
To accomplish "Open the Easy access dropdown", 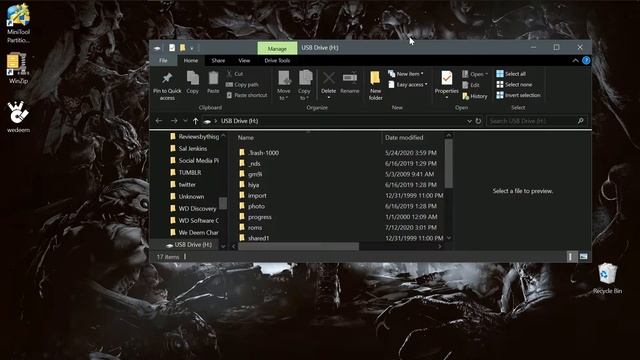I will [x=407, y=84].
